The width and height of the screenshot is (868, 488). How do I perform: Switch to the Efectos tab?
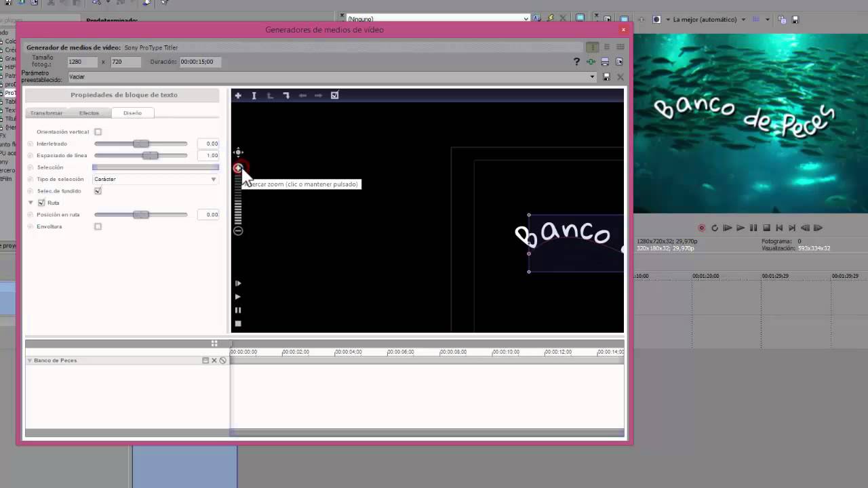(89, 113)
